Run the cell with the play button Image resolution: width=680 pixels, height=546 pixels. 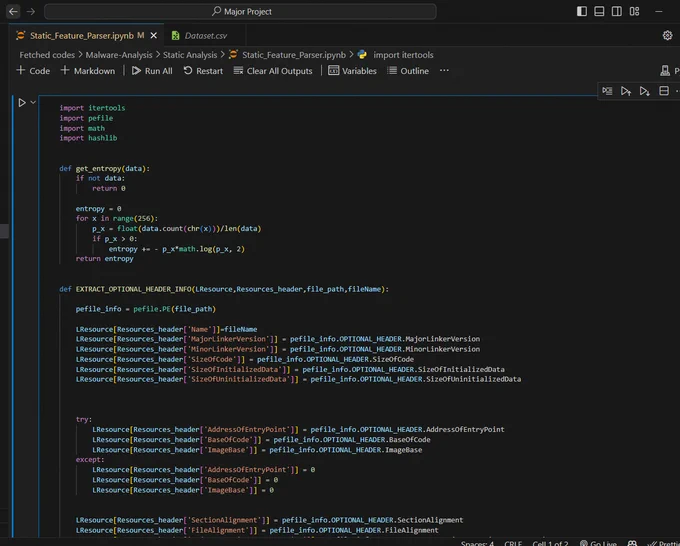pos(22,103)
